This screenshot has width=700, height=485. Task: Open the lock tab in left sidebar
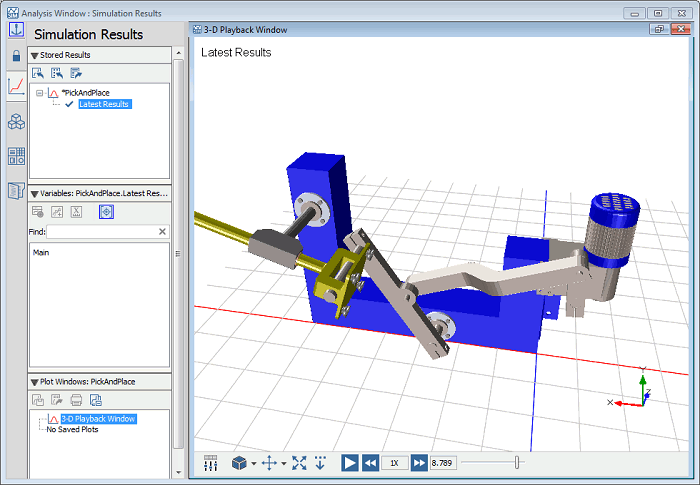(x=16, y=56)
